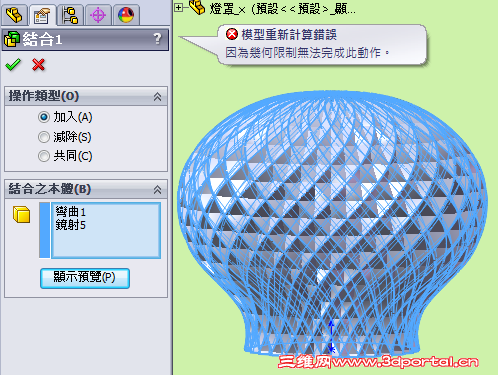Collapse the 結合之本體(B) section
498x375 pixels.
(157, 190)
